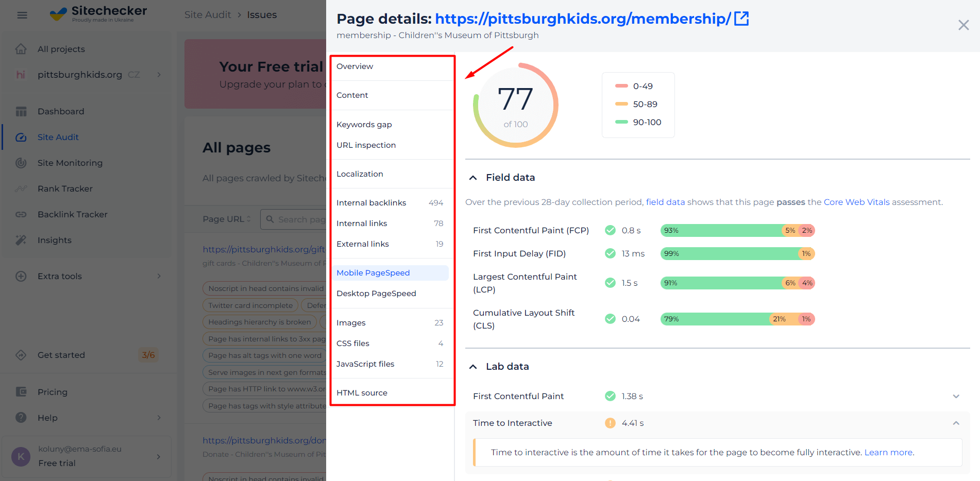Click the Learn more link
Image resolution: width=980 pixels, height=481 pixels.
(888, 452)
